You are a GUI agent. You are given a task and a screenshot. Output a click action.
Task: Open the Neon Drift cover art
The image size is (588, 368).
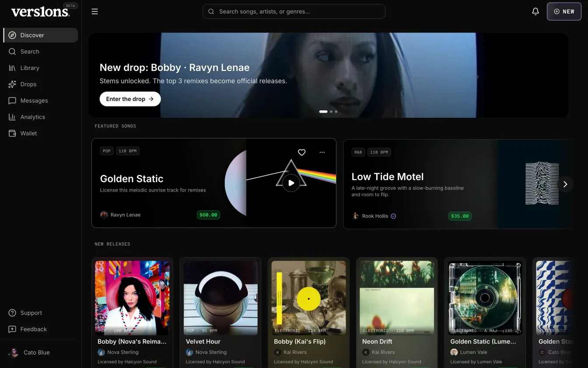(x=397, y=298)
